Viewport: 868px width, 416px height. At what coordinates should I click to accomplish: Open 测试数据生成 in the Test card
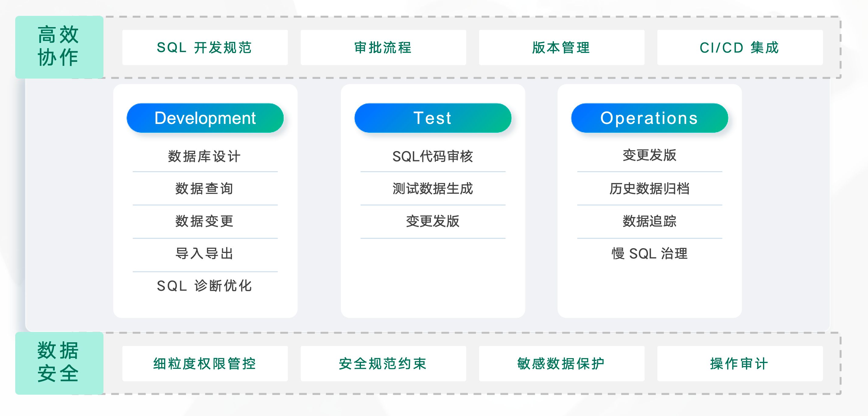(433, 189)
